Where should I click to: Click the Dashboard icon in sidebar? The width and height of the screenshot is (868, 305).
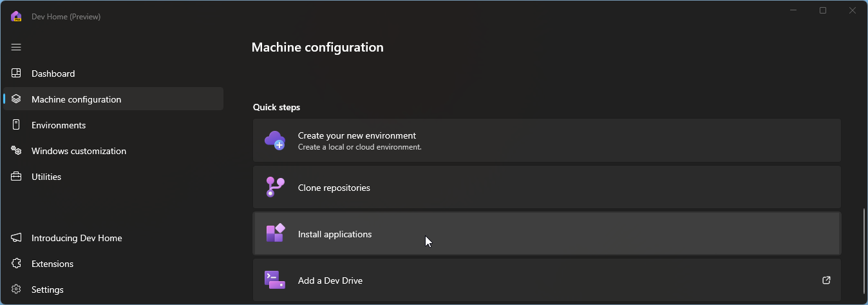[17, 74]
